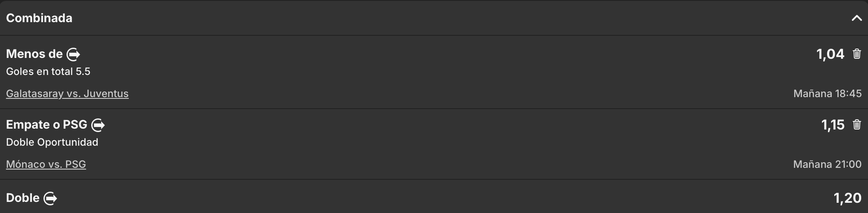The height and width of the screenshot is (213, 868).
Task: Open the Mónaco vs. PSG match link
Action: tap(46, 164)
